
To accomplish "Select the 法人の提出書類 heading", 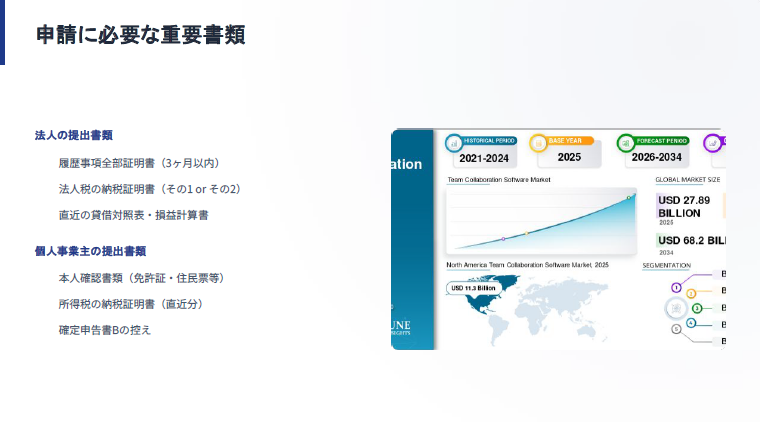I will 73,135.
